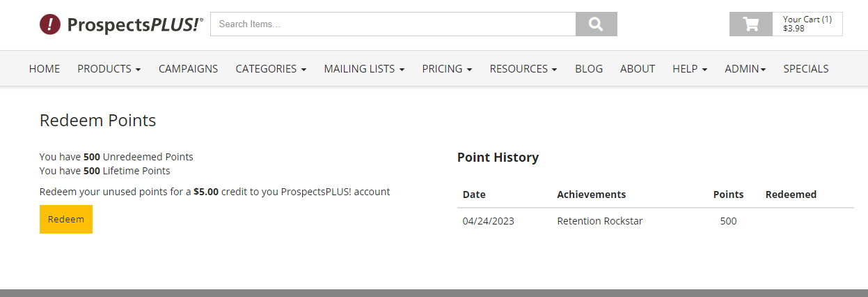
Task: Click the ProspectsPLUS! logo
Action: pyautogui.click(x=121, y=24)
